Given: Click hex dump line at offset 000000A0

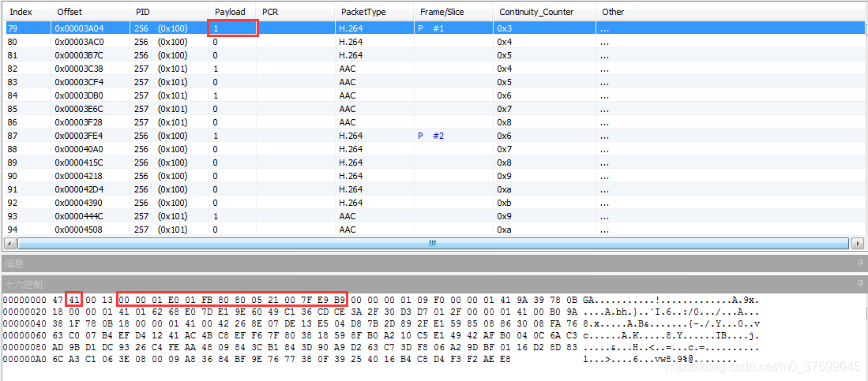Looking at the screenshot, I should 369,359.
